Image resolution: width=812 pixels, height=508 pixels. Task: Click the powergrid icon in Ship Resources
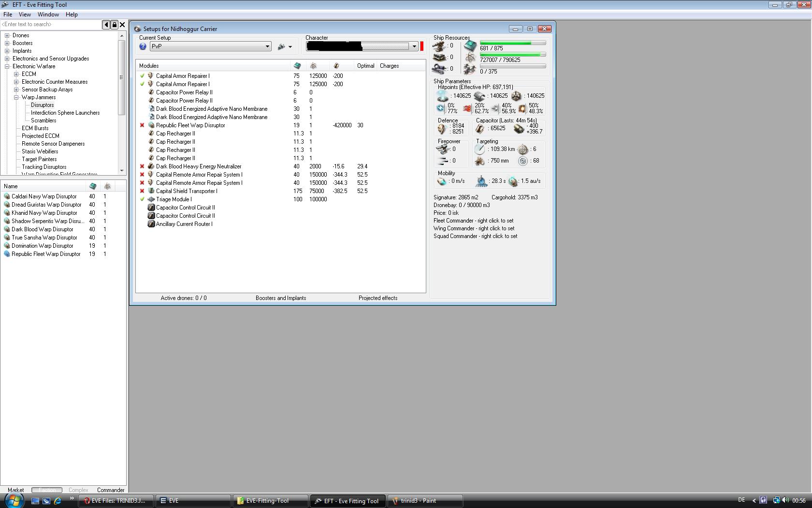tap(470, 58)
